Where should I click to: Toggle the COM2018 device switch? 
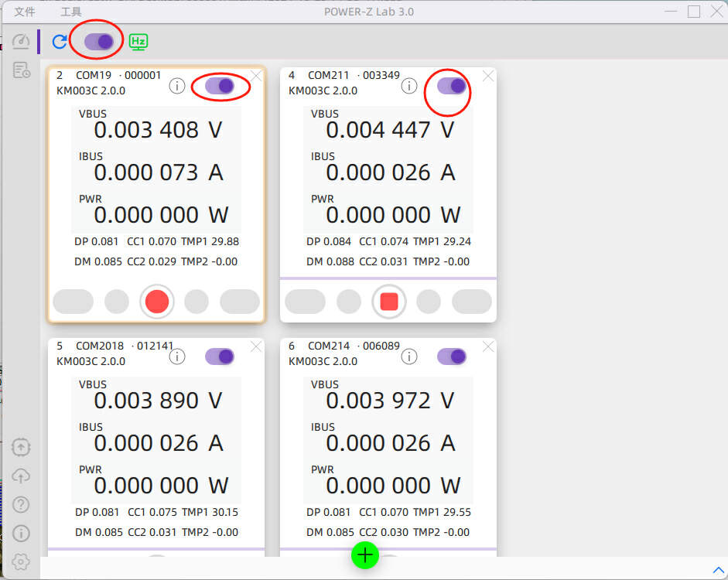click(x=220, y=357)
